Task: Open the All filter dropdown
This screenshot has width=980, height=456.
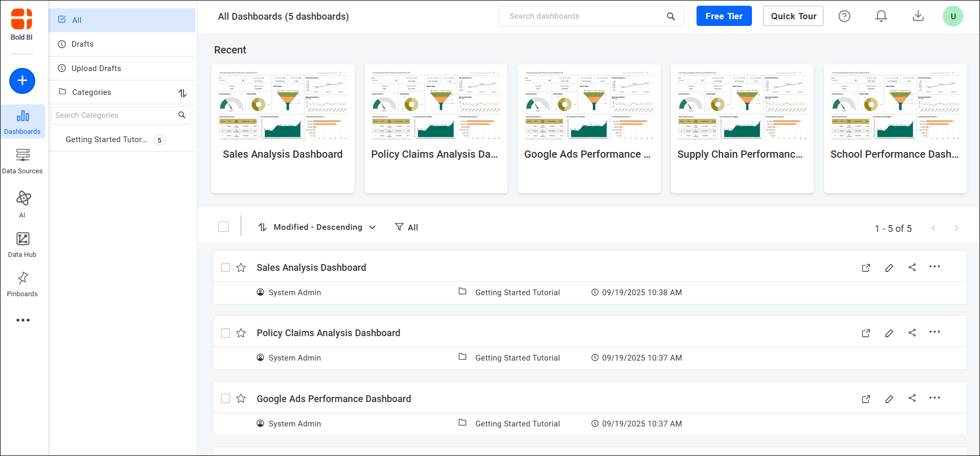Action: [x=407, y=227]
